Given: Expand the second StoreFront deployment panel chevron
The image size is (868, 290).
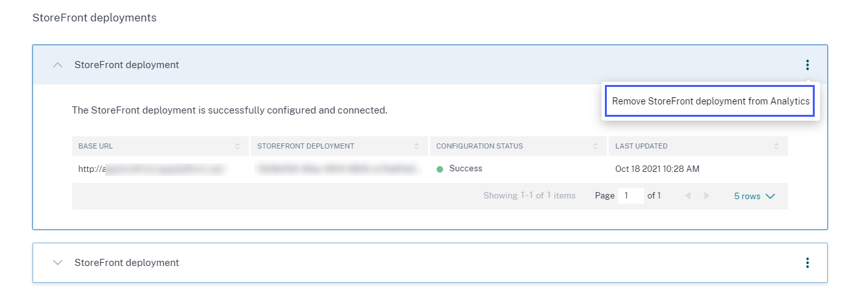Looking at the screenshot, I should (58, 263).
